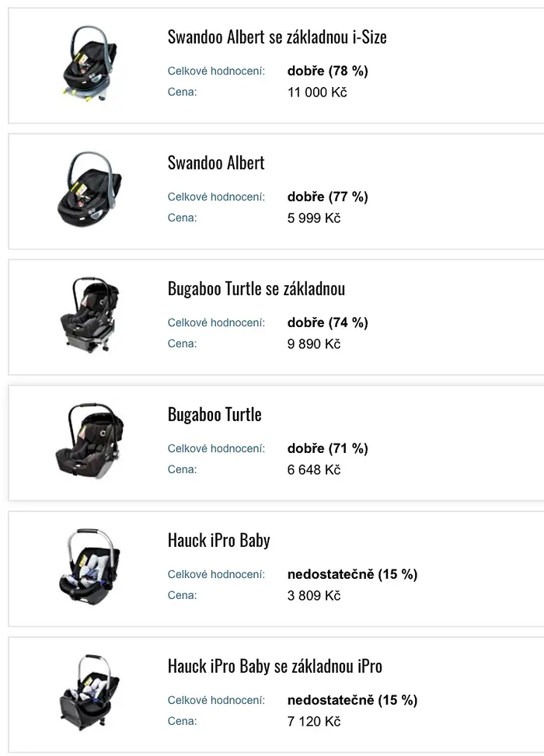The width and height of the screenshot is (544, 756).
Task: Select the Bugaboo Turtle product title
Action: (x=214, y=415)
